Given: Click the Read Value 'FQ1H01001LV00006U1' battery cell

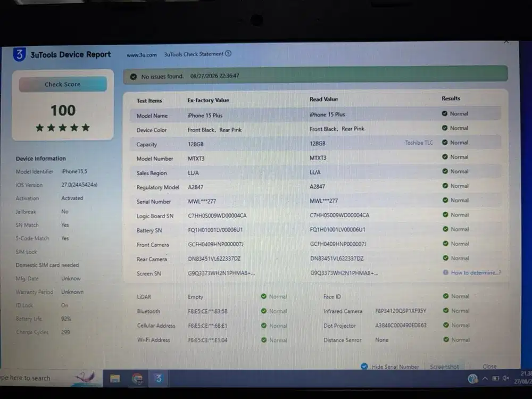Looking at the screenshot, I should click(x=338, y=229).
